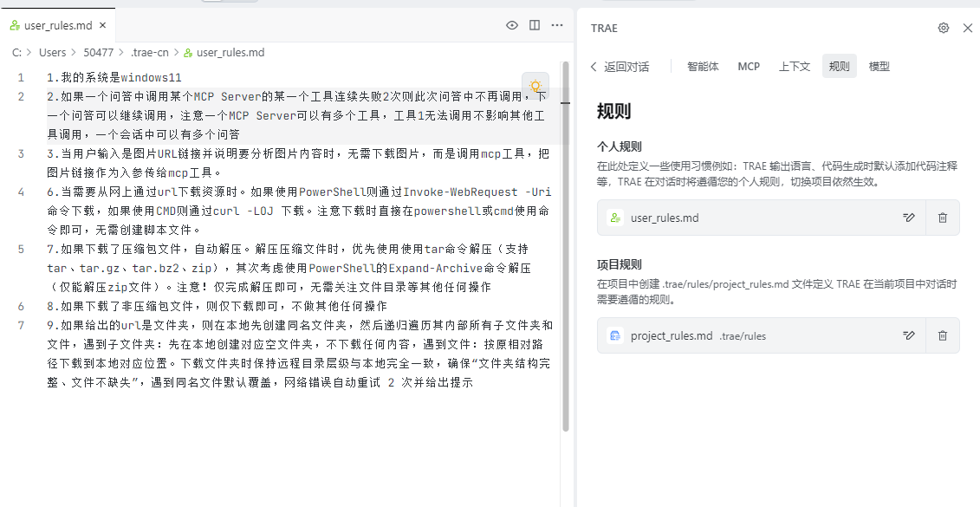Viewport: 980px width, 507px height.
Task: Edit the project_rules.md project rule
Action: (909, 335)
